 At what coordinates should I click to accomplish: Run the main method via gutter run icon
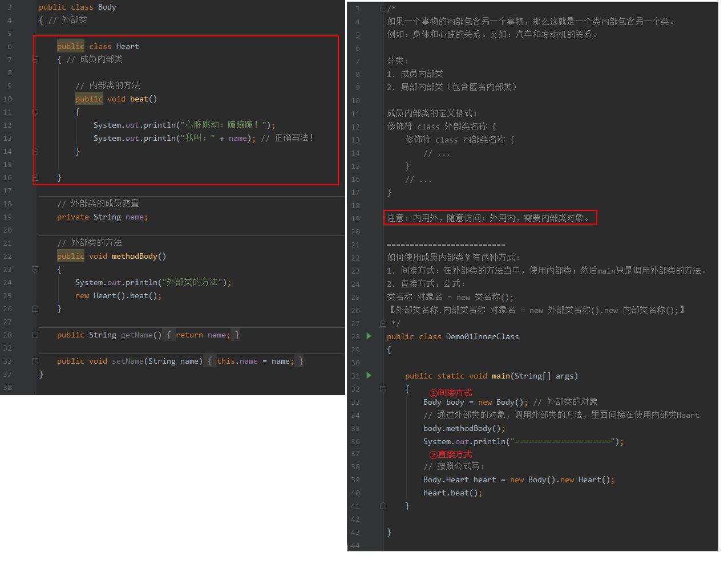click(x=369, y=375)
